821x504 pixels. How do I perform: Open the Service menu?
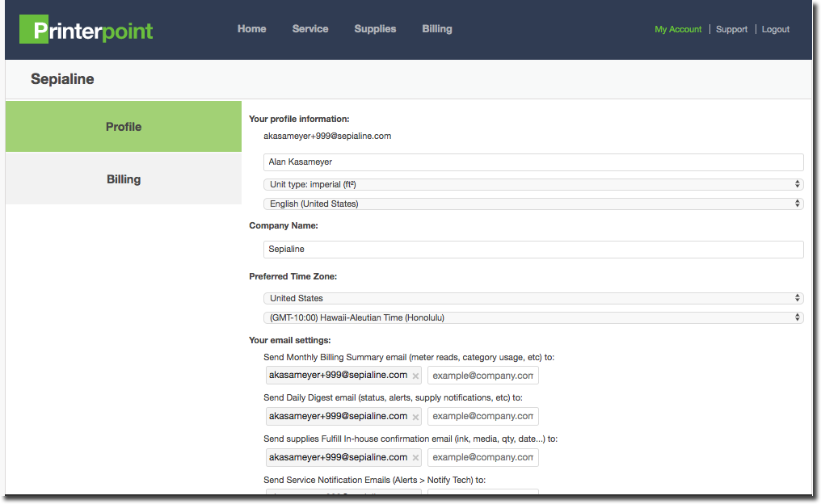[310, 29]
